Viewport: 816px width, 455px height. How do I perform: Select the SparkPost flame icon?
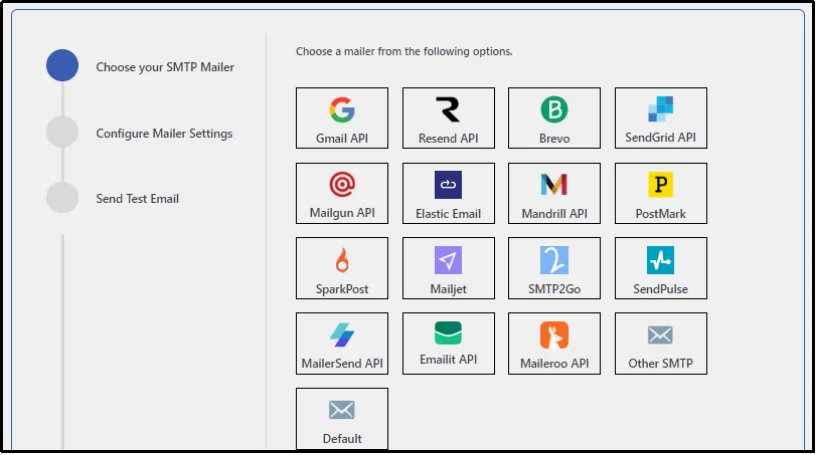point(342,260)
